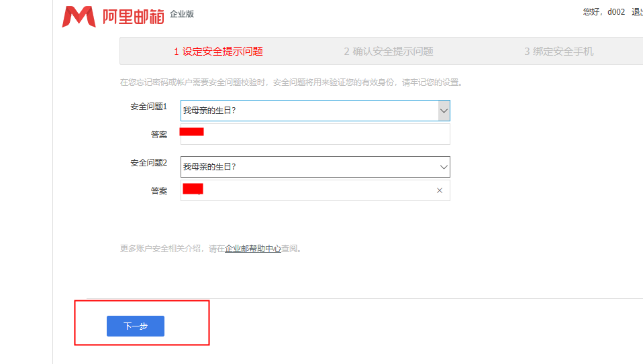Click the 阿里邮箱 wordmark text
The width and height of the screenshot is (643, 364).
point(133,17)
